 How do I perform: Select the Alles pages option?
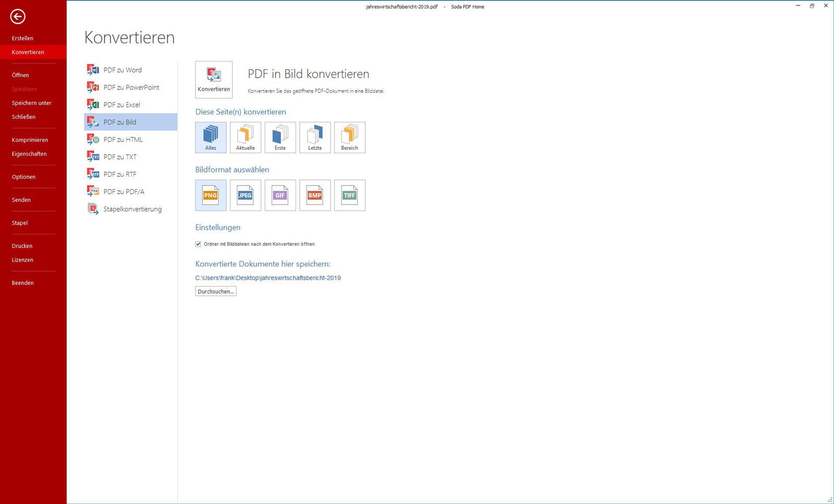click(211, 137)
